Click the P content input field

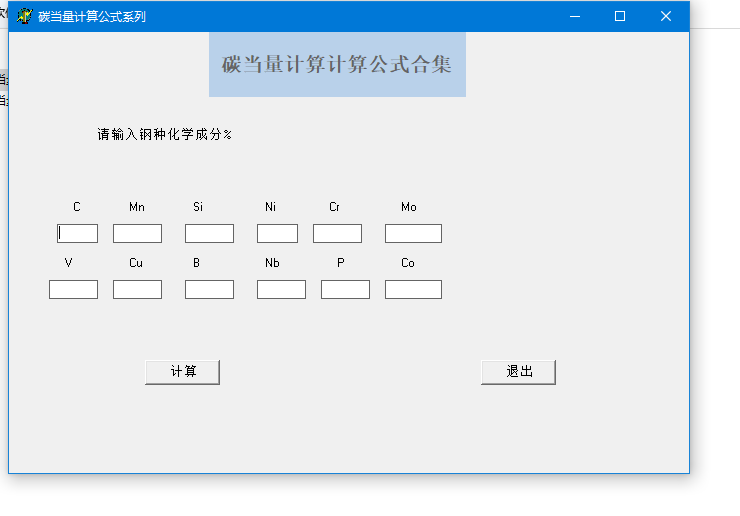[x=345, y=289]
